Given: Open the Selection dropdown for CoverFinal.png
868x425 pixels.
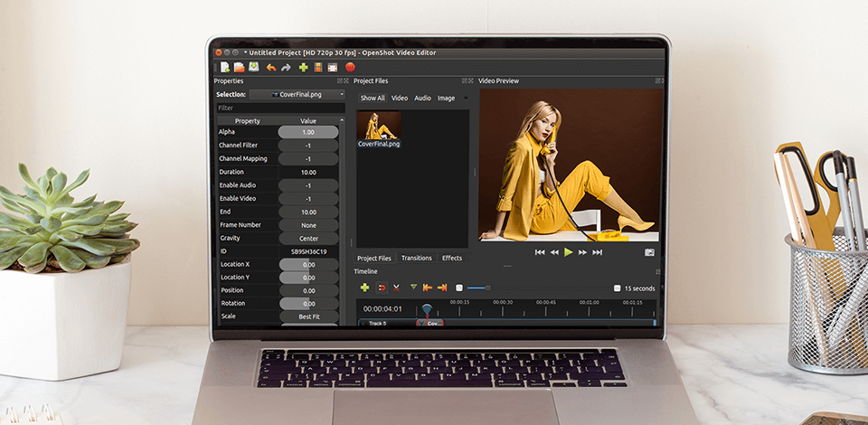Looking at the screenshot, I should point(297,94).
